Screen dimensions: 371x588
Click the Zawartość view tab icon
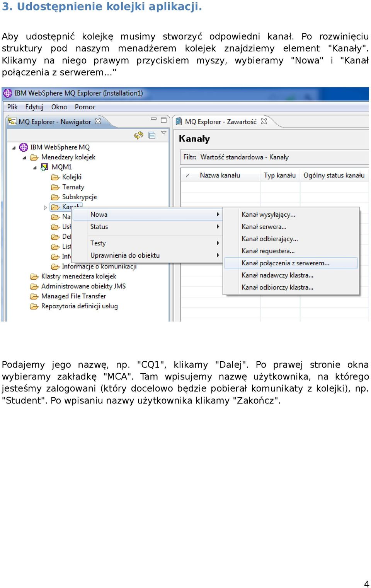coord(179,121)
